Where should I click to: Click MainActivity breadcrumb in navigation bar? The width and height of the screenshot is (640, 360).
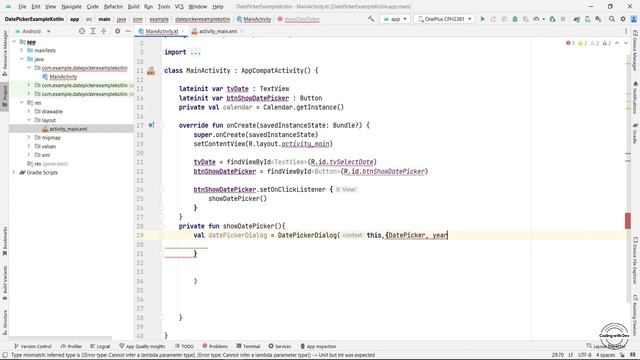click(x=254, y=19)
